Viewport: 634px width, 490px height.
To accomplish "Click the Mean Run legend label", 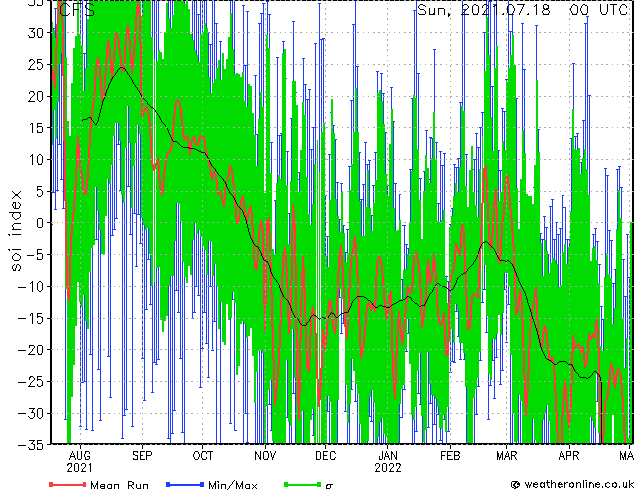I will coord(119,485).
